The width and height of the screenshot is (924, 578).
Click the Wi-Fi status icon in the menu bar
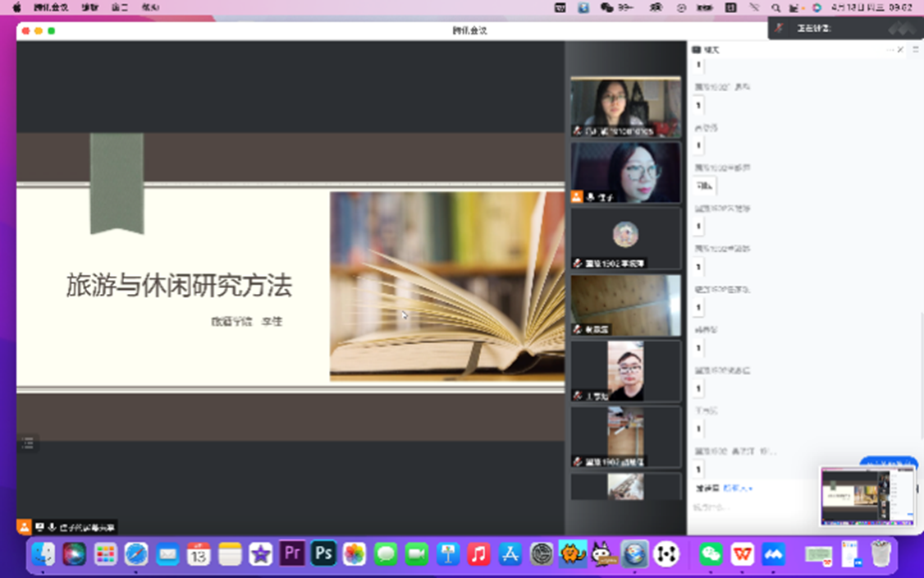(x=754, y=7)
